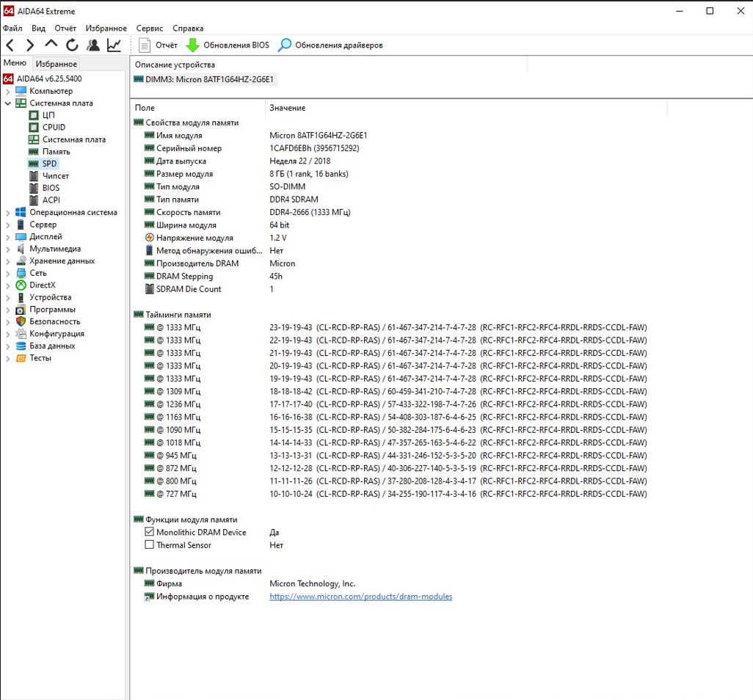This screenshot has width=753, height=700.
Task: Open the Сервис menu
Action: click(149, 29)
